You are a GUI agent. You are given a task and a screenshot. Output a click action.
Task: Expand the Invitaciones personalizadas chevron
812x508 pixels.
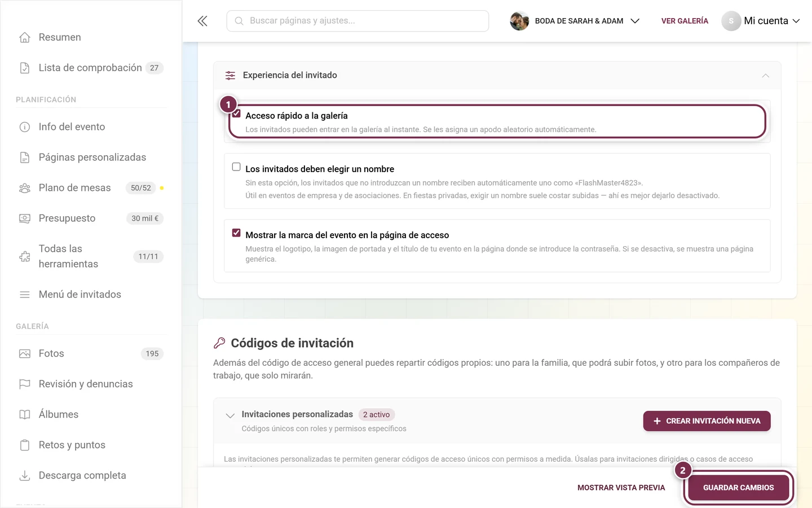point(230,416)
